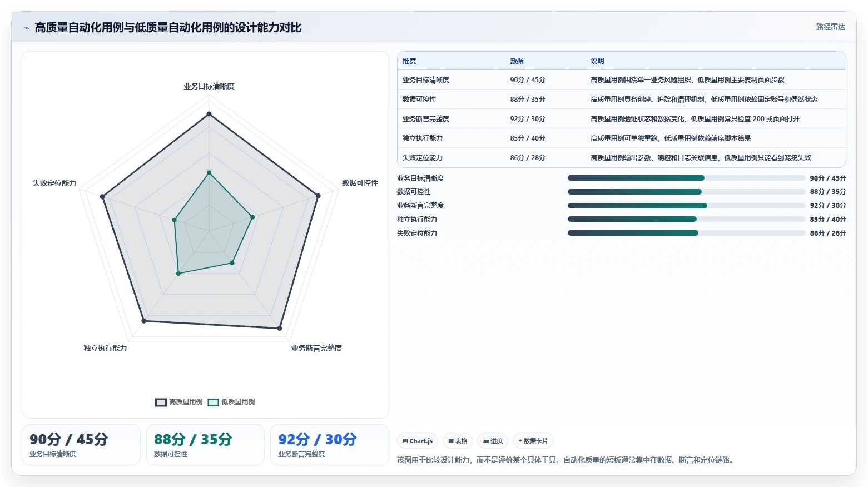Click the 独立执行能力 progress bar

686,219
